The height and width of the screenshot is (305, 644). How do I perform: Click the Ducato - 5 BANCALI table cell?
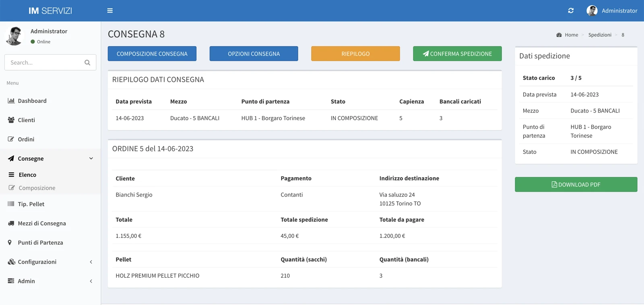[x=195, y=118]
